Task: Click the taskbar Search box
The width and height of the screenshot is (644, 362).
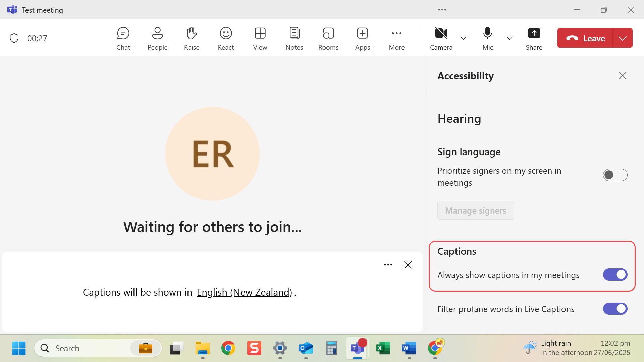Action: (x=98, y=348)
